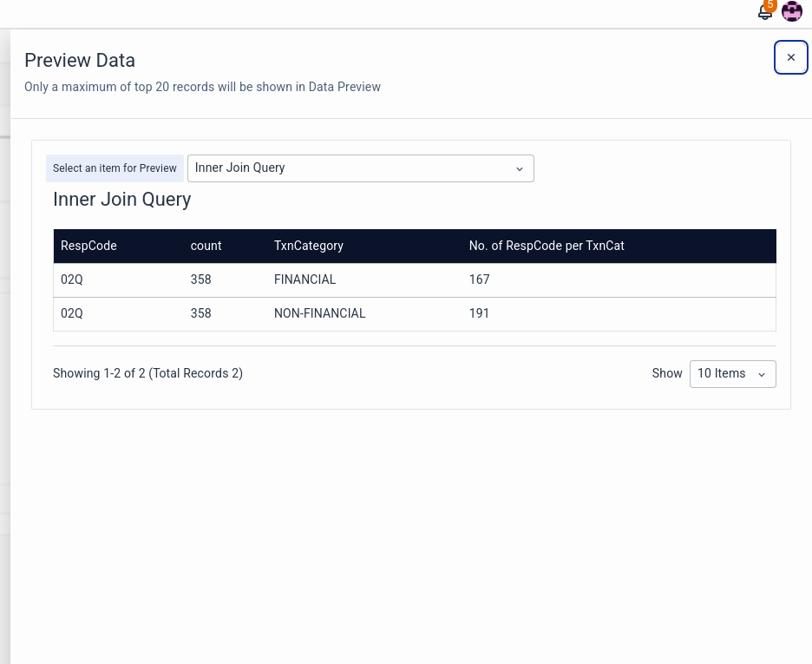Viewport: 812px width, 664px height.
Task: Click the arrow icon on the items-per-page control
Action: (761, 374)
